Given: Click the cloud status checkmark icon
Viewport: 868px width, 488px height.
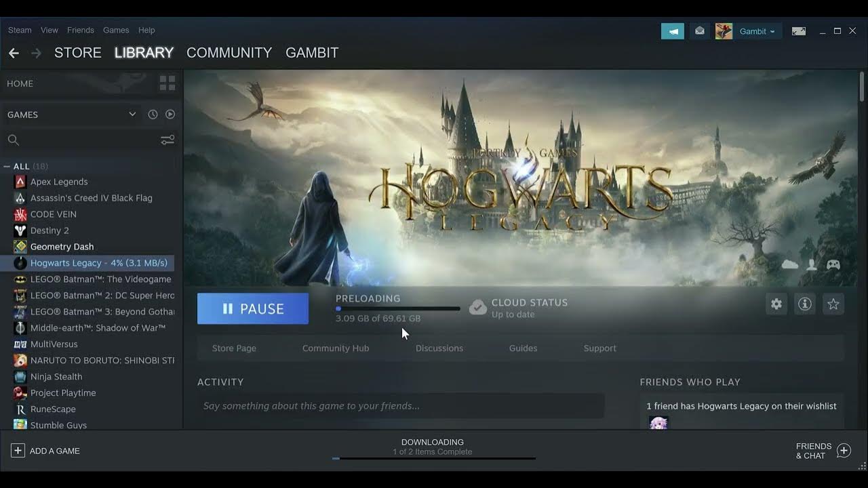Looking at the screenshot, I should pos(478,308).
